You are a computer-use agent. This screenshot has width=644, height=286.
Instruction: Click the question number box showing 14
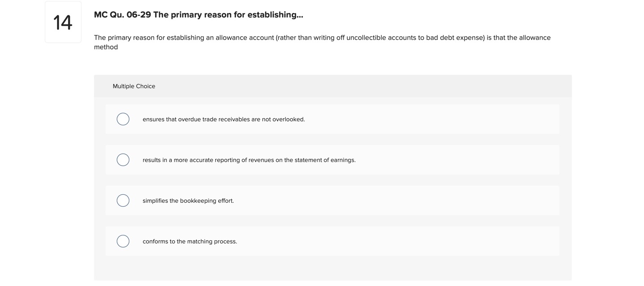point(62,22)
